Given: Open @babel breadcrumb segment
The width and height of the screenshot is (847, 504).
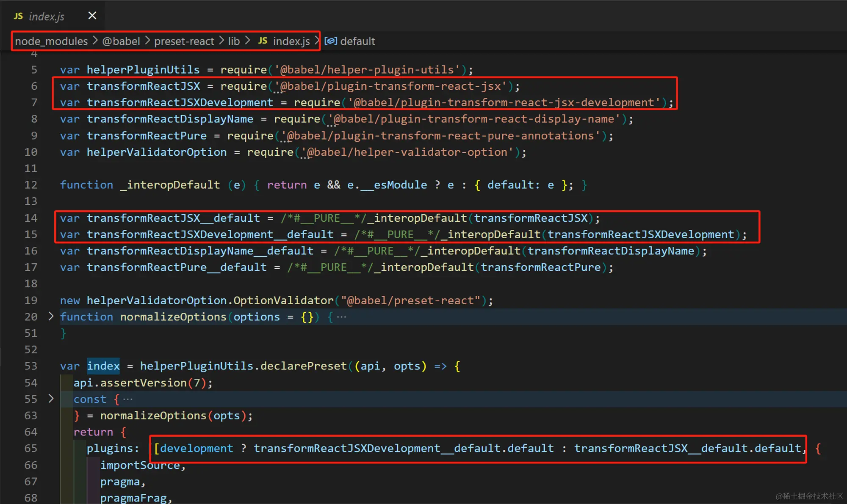Looking at the screenshot, I should tap(121, 41).
